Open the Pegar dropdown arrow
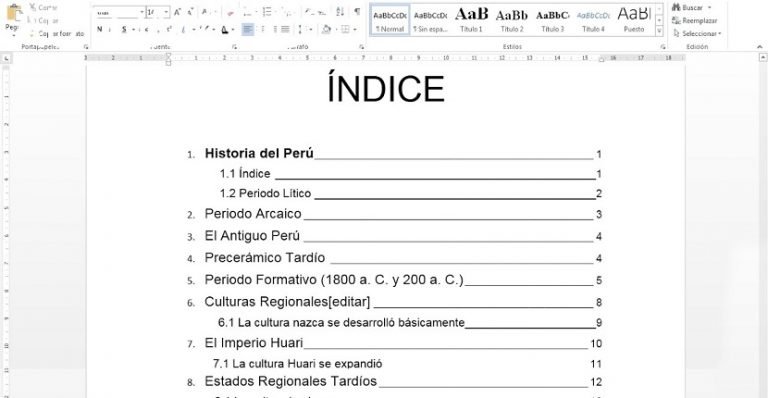 [13, 35]
